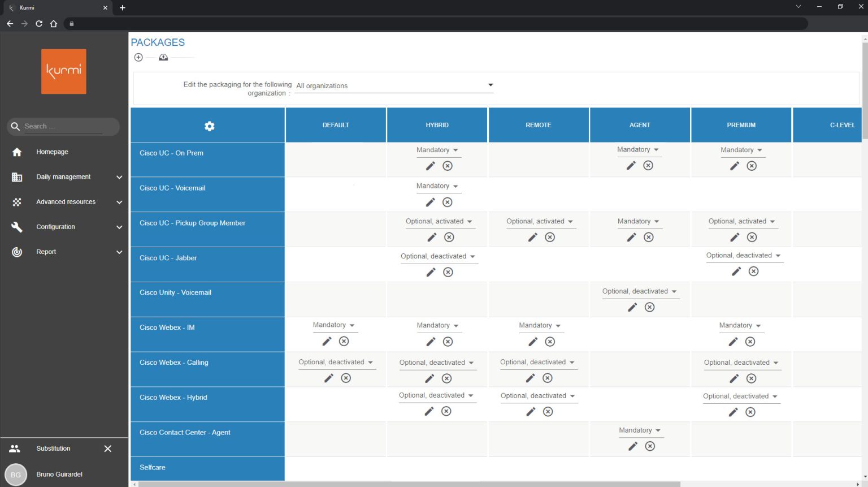Image resolution: width=868 pixels, height=487 pixels.
Task: Open the Search field magnifier icon
Action: point(15,126)
